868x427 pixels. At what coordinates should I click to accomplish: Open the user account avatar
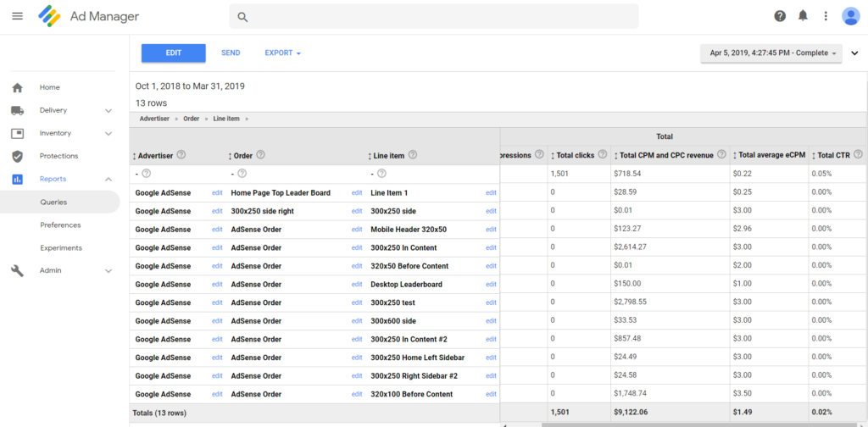850,16
